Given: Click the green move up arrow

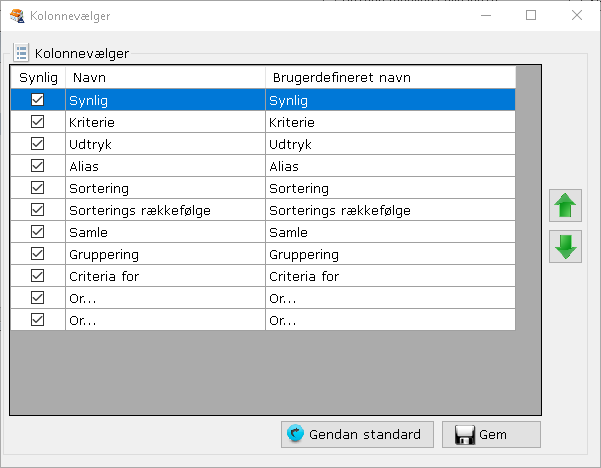Looking at the screenshot, I should [565, 207].
